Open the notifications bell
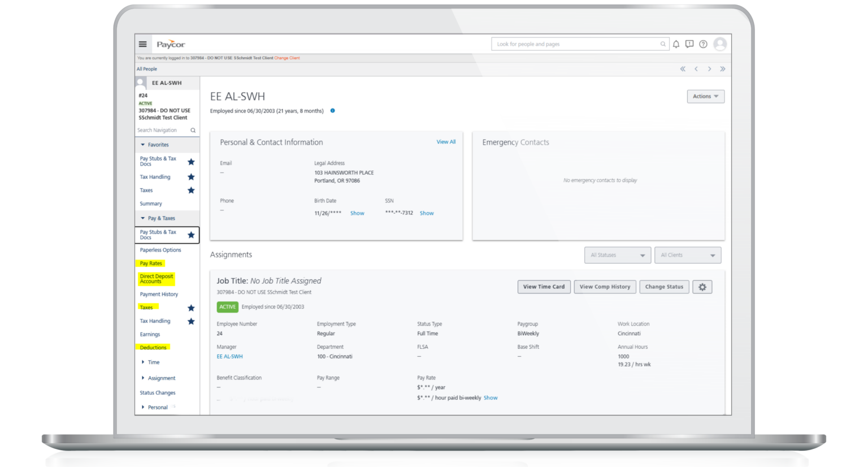This screenshot has height=467, width=868. [x=675, y=44]
